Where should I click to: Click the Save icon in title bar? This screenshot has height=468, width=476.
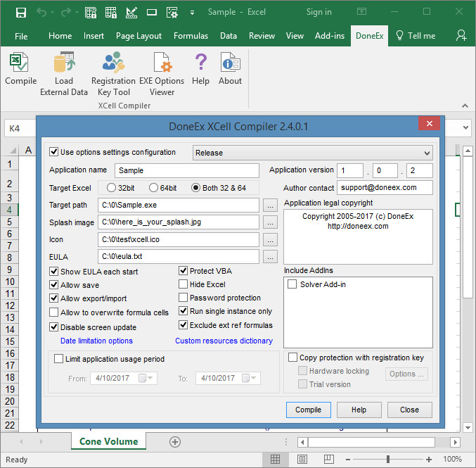(20, 12)
